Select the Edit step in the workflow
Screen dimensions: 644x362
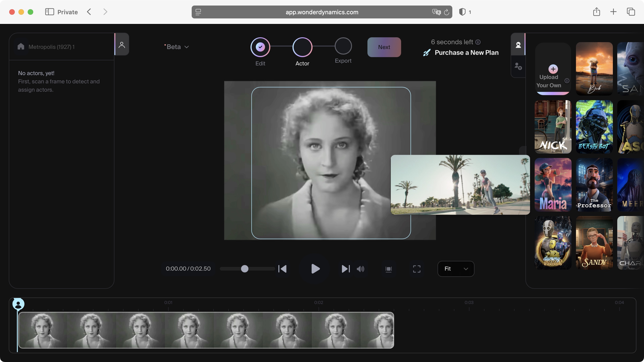(260, 47)
